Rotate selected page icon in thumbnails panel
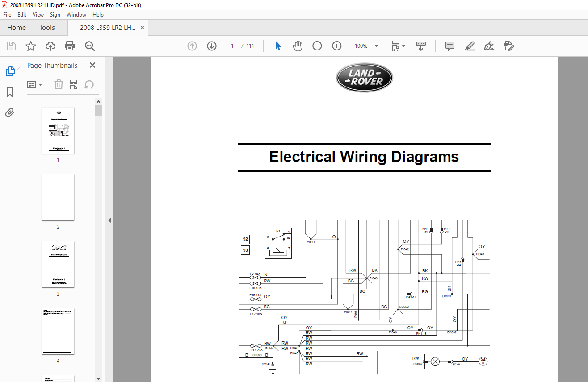The height and width of the screenshot is (382, 588). pos(89,84)
